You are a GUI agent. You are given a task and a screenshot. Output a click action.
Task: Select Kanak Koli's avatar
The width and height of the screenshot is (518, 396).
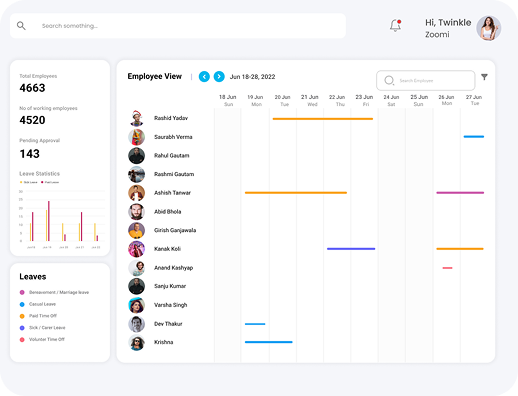pyautogui.click(x=136, y=249)
